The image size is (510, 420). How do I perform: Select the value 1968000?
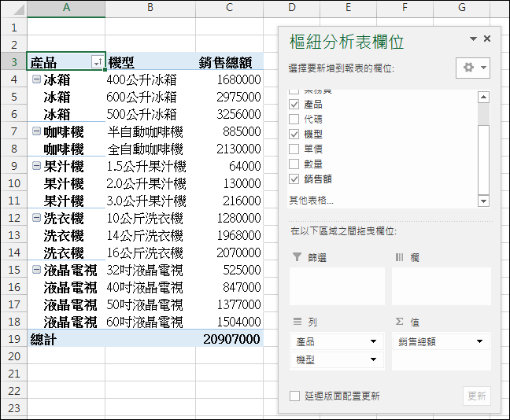tap(229, 235)
